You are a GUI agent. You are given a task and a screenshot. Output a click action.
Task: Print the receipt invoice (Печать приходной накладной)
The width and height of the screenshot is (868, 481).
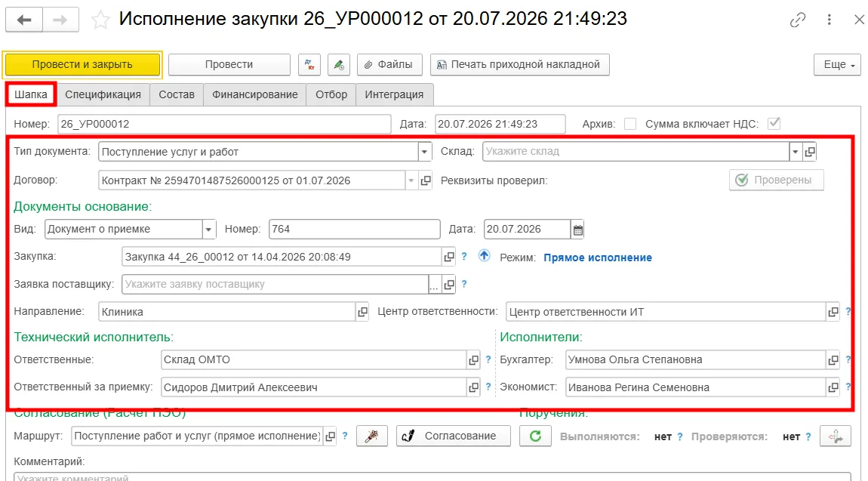point(519,65)
